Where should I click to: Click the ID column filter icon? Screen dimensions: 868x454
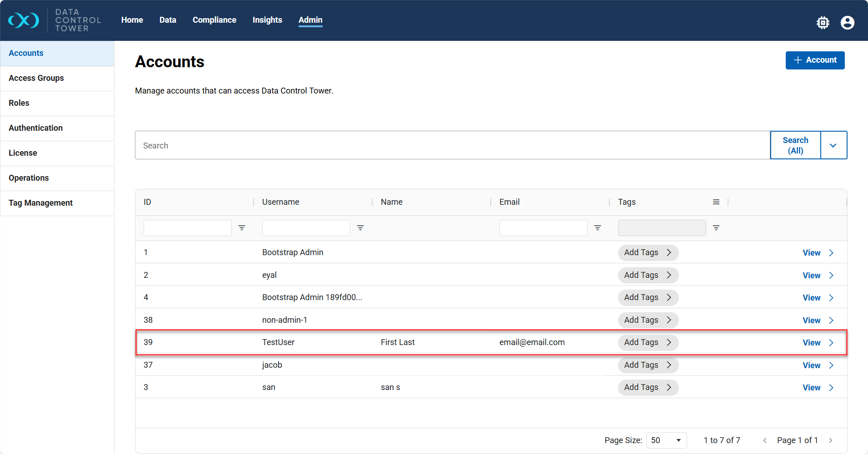click(242, 228)
